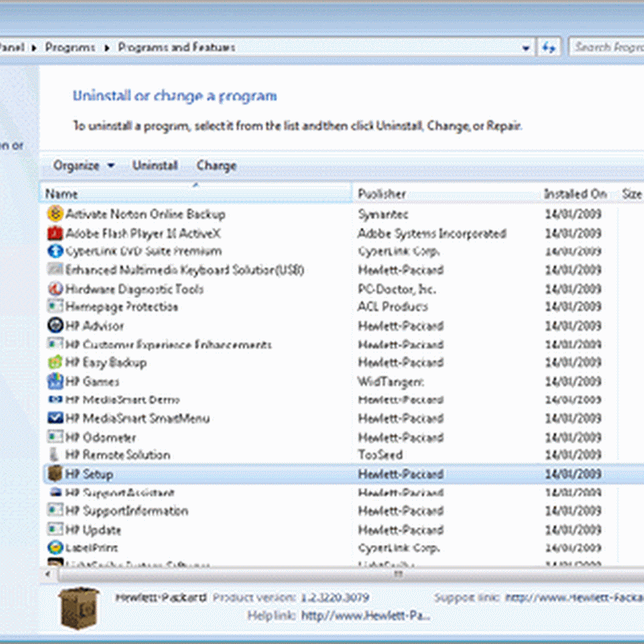Click the HP Remote Solution icon
Viewport: 644px width, 644px height.
(x=54, y=454)
